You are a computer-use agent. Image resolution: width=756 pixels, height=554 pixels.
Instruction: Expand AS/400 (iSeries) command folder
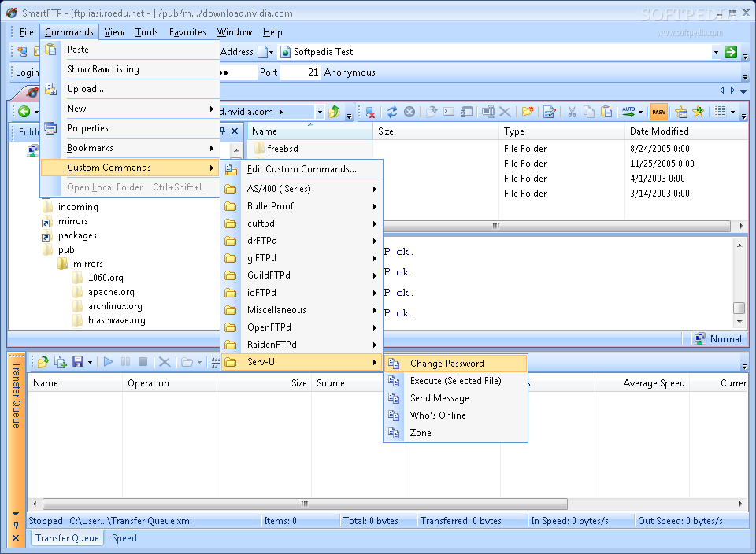tap(302, 189)
